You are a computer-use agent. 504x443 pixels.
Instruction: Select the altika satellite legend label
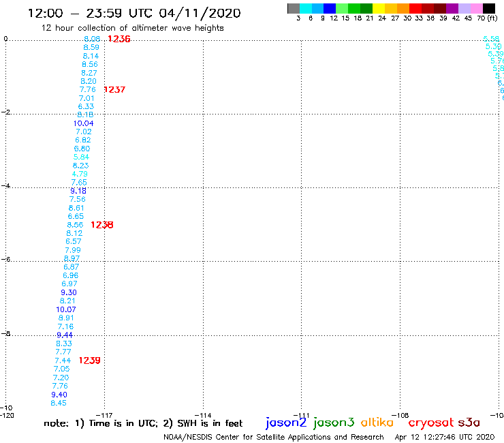(377, 423)
